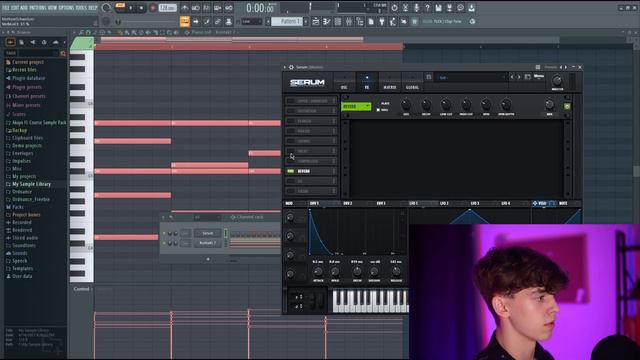The image size is (640, 360).
Task: Open the Line snap dropdown
Action: tap(251, 21)
